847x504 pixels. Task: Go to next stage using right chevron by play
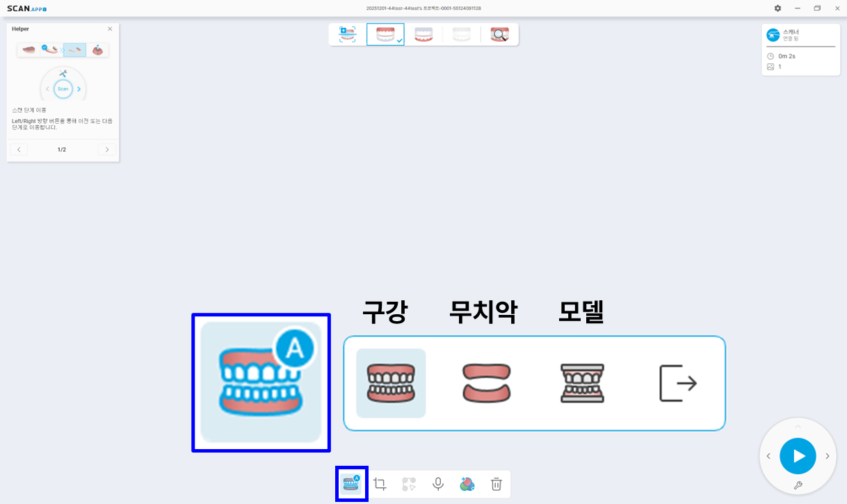tap(828, 456)
